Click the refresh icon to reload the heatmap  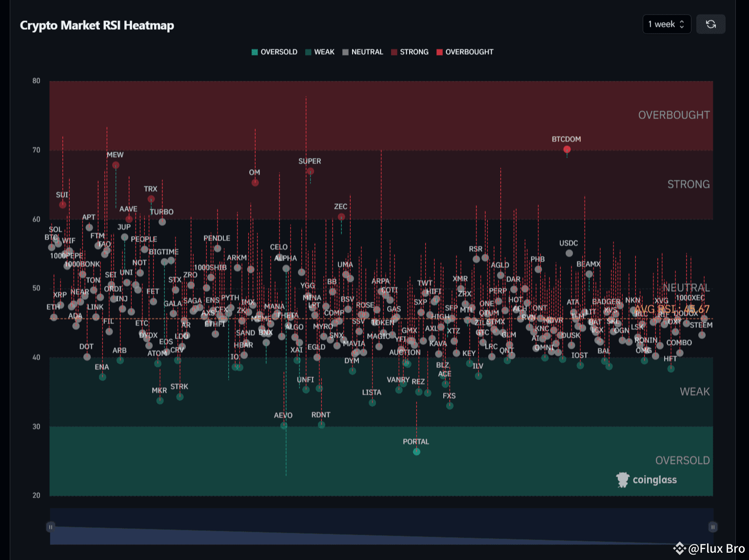[710, 24]
